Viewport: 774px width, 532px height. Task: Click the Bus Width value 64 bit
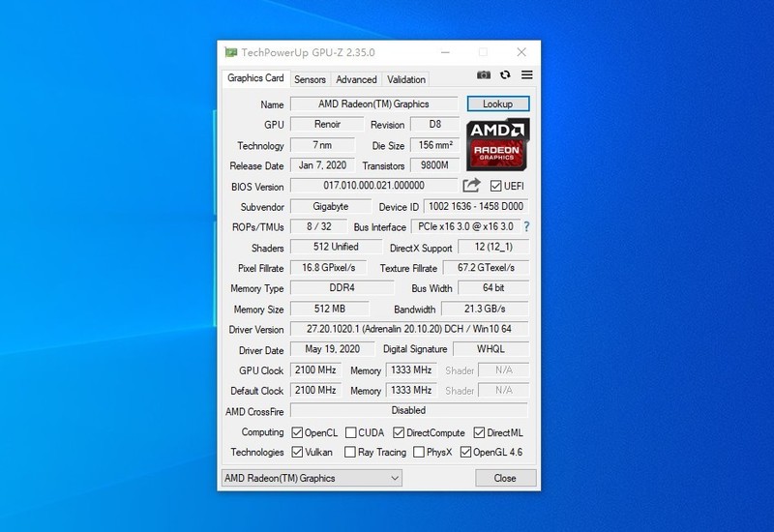pyautogui.click(x=493, y=287)
